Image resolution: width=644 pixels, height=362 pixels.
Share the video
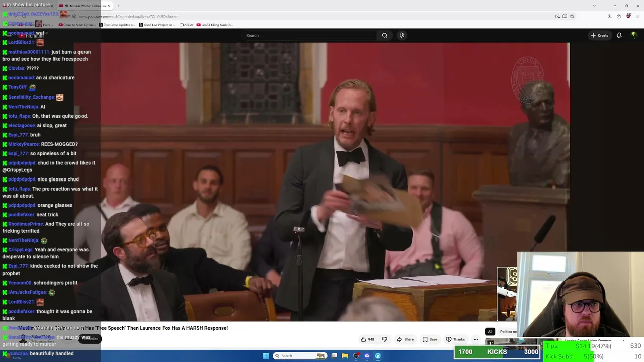tap(405, 339)
